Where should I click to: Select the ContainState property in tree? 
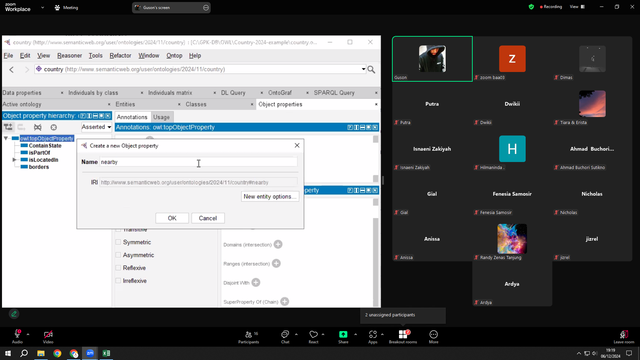click(x=45, y=146)
